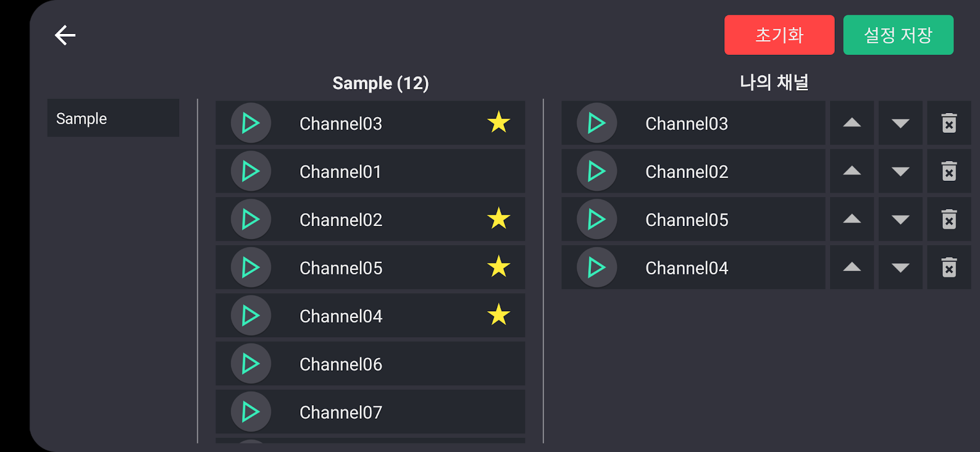Play Channel07 in the Sample list
The height and width of the screenshot is (452, 980).
coord(251,412)
